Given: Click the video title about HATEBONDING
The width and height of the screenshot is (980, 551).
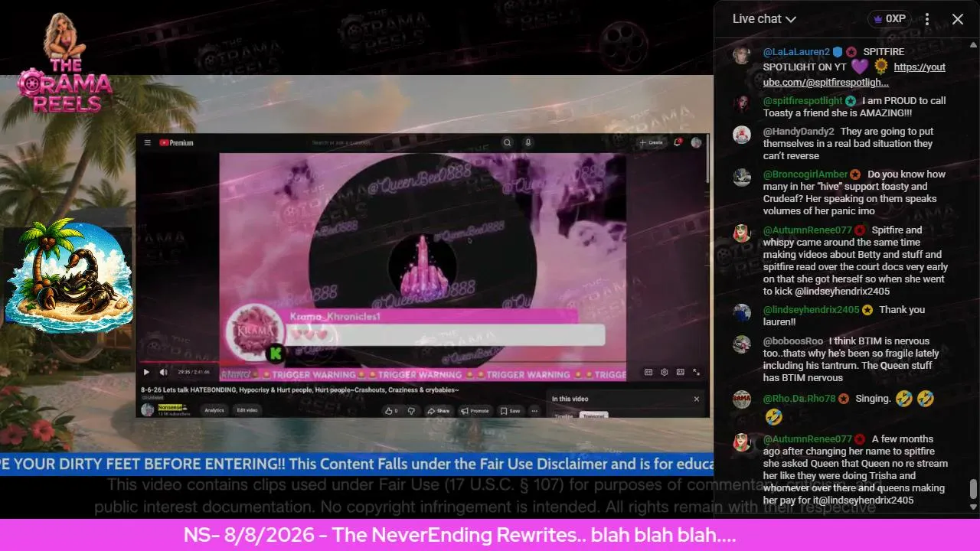Looking at the screenshot, I should point(300,390).
